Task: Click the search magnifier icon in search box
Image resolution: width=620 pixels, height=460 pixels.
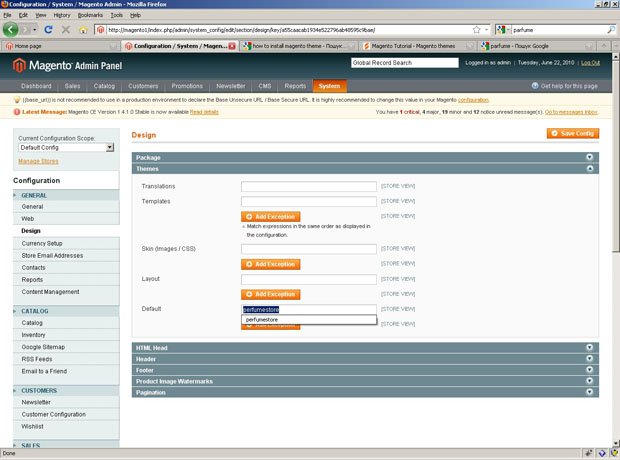Action: click(x=611, y=30)
